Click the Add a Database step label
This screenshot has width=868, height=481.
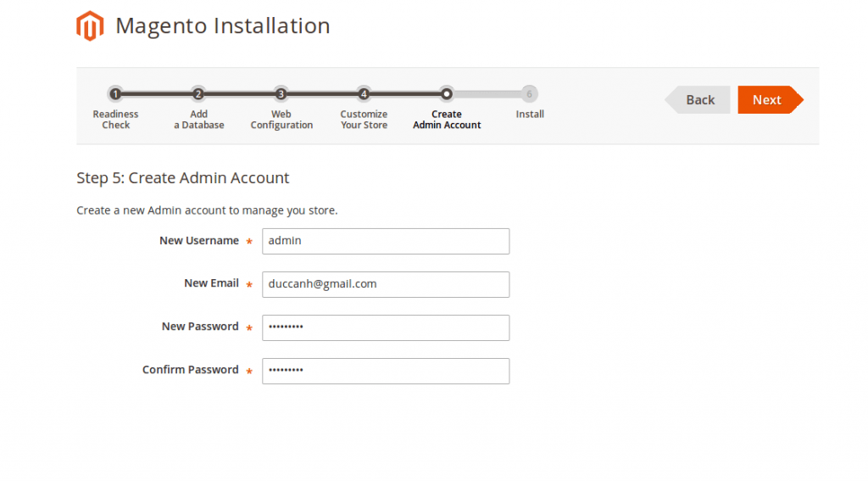[198, 119]
